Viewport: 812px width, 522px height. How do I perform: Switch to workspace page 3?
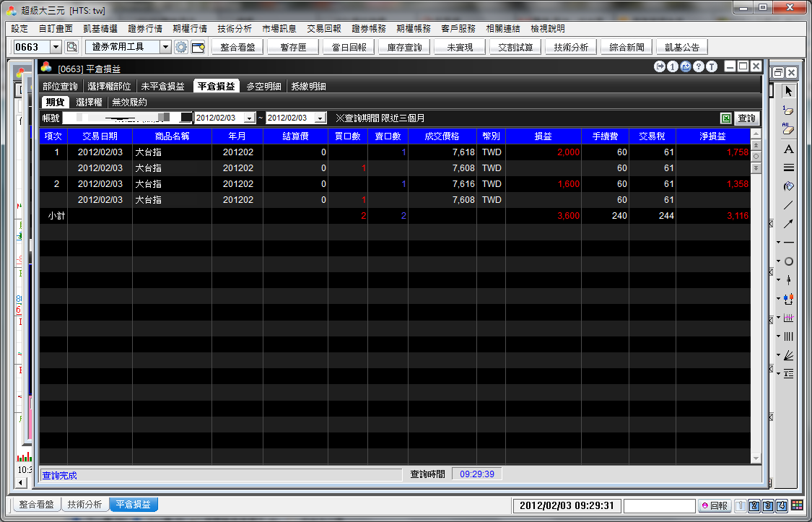pyautogui.click(x=769, y=506)
